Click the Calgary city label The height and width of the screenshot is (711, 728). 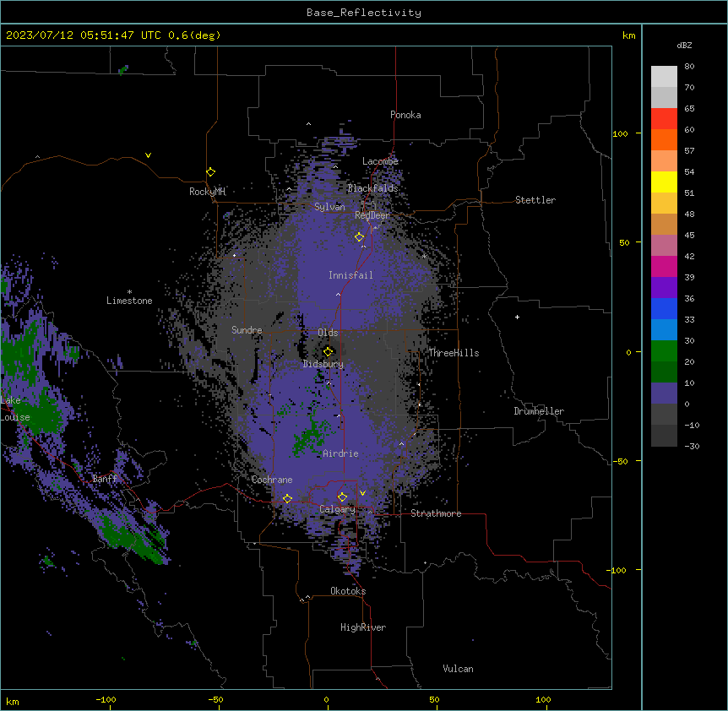click(x=338, y=509)
